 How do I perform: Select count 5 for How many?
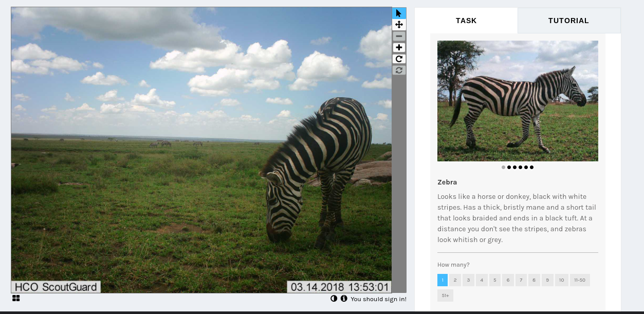click(494, 280)
